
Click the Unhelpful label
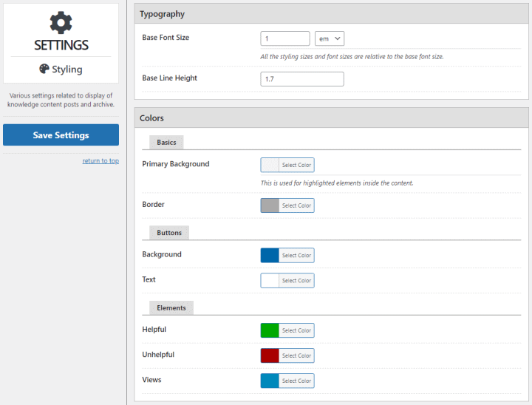(158, 355)
